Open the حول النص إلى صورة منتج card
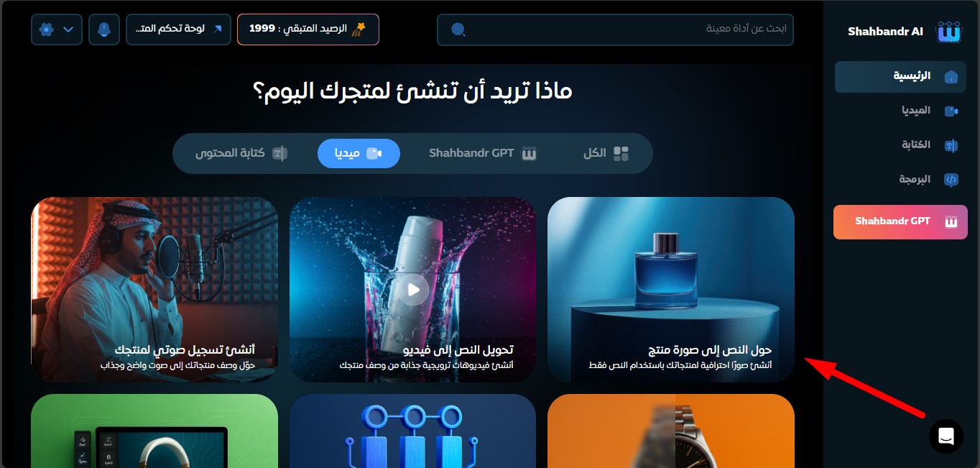Image resolution: width=980 pixels, height=468 pixels. coord(671,289)
